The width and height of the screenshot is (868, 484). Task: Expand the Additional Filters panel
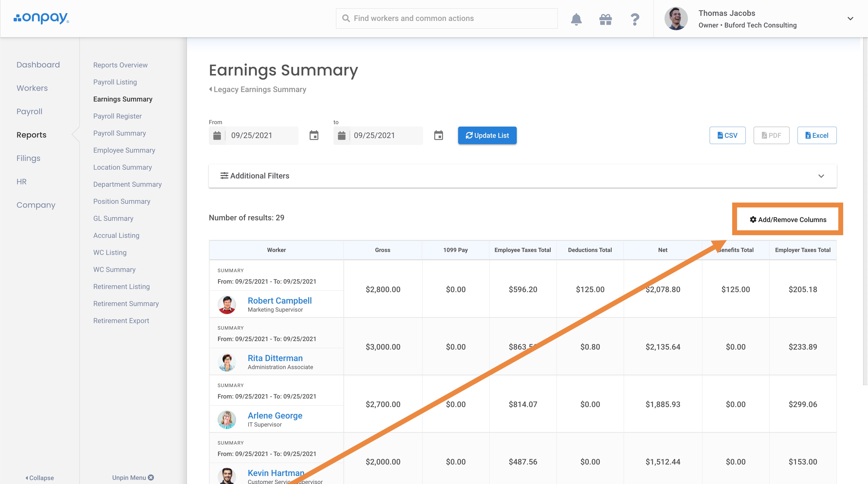(x=821, y=176)
